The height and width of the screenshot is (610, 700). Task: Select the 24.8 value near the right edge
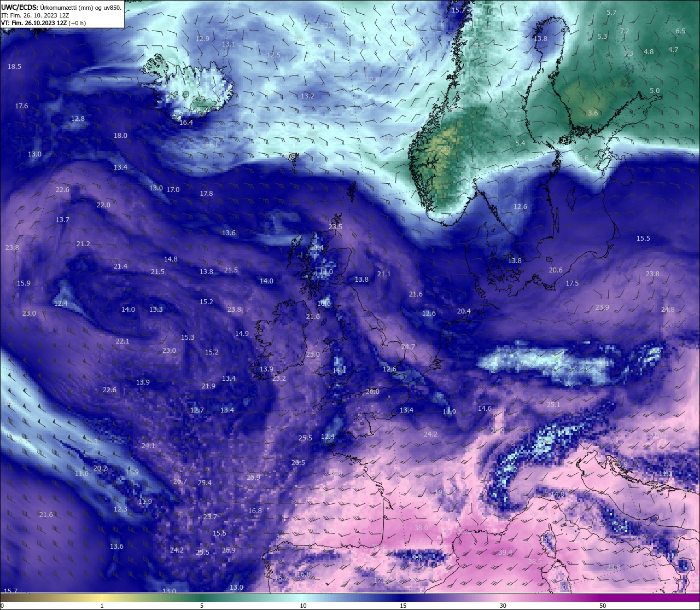[668, 310]
